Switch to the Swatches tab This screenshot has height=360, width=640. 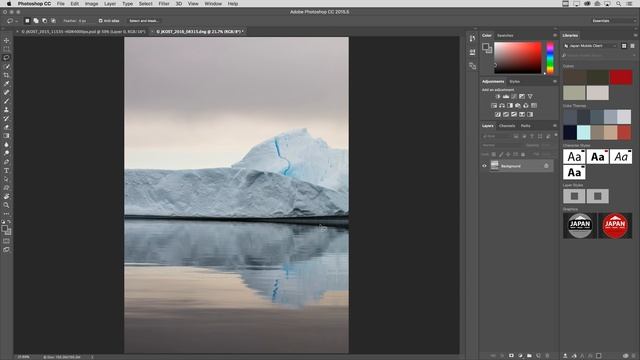click(x=505, y=36)
